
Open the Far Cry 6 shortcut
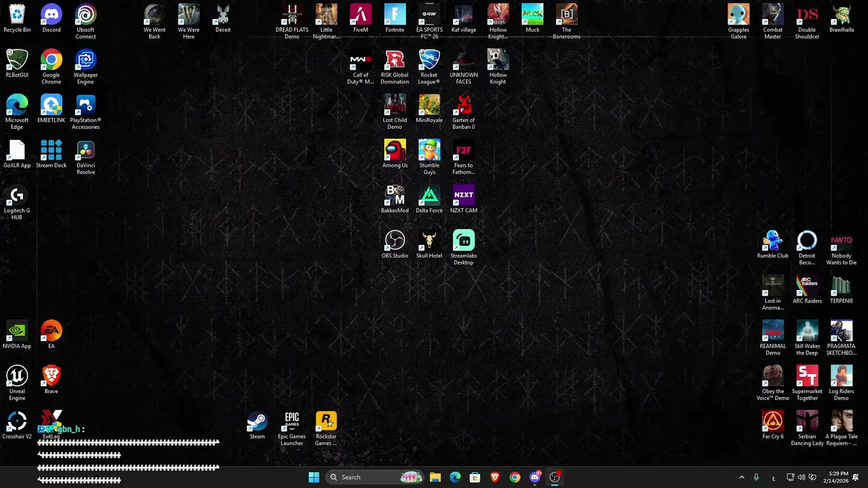[x=773, y=426]
